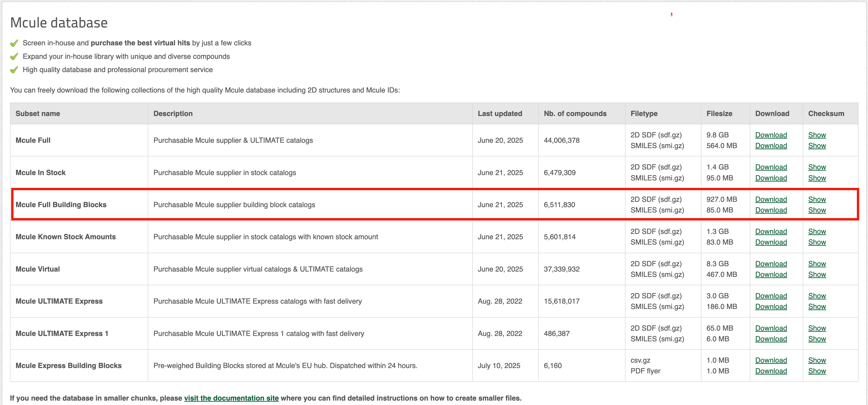Show checksum for ULTIMATE Express 1 SDF
Viewport: 868px width, 405px height.
pos(817,328)
